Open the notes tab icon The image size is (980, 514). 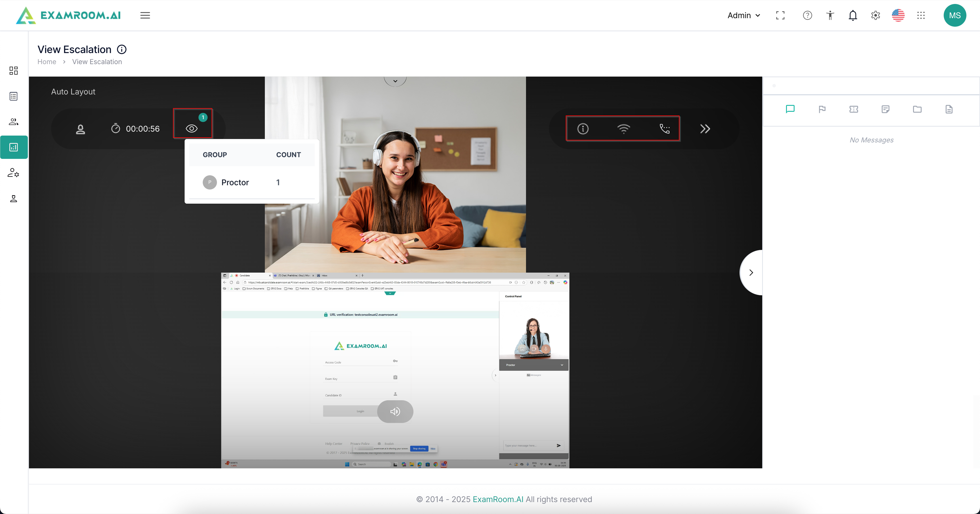pos(885,109)
